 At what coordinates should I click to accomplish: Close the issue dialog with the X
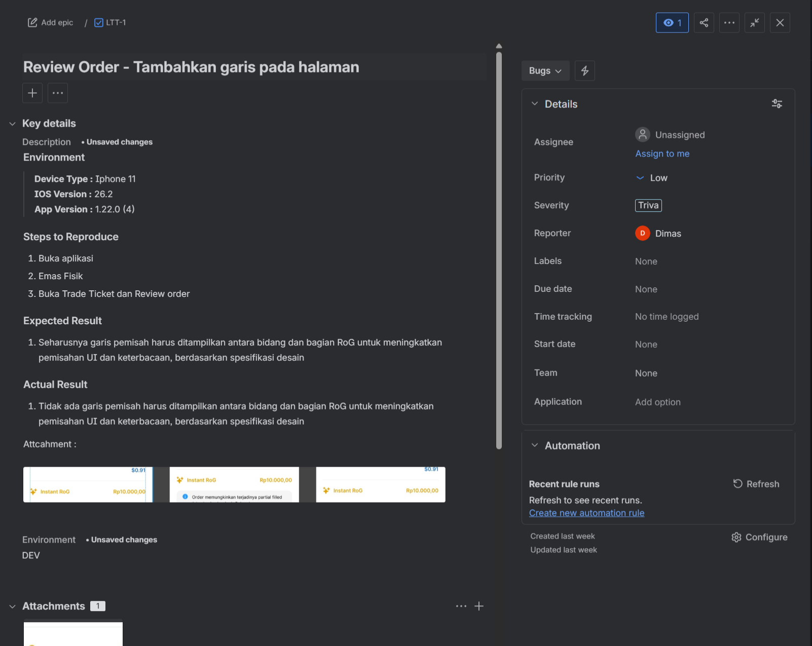click(x=780, y=22)
